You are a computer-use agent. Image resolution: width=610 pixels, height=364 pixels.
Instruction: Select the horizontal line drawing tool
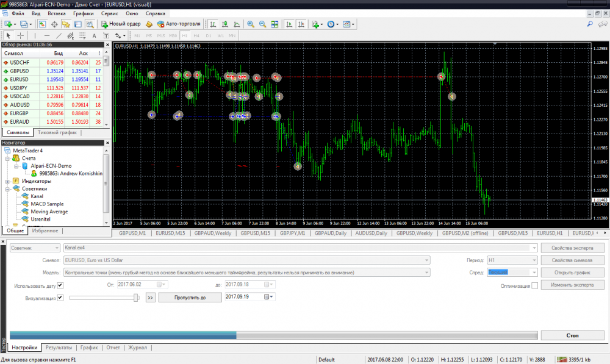click(x=47, y=36)
